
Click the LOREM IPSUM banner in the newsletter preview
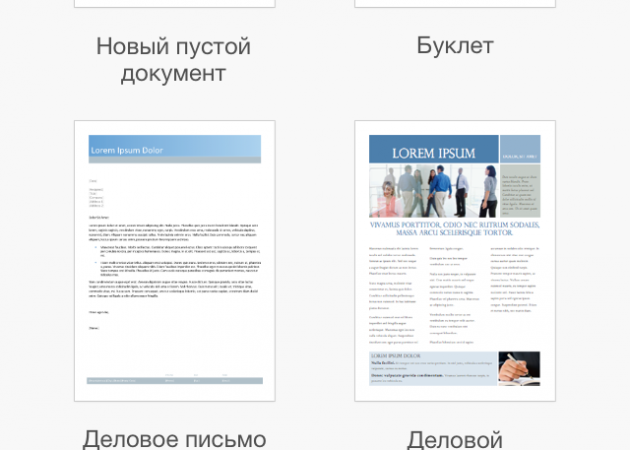tap(433, 153)
